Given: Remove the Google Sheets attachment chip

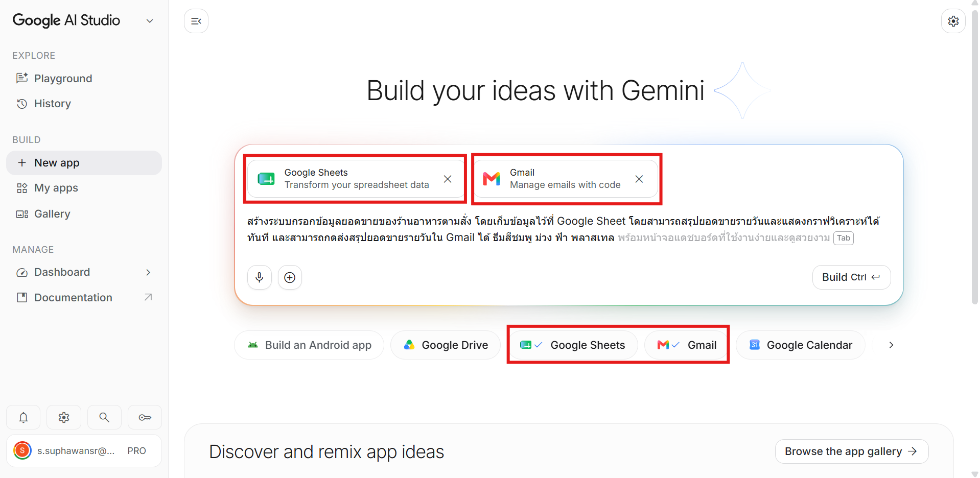Looking at the screenshot, I should 448,179.
